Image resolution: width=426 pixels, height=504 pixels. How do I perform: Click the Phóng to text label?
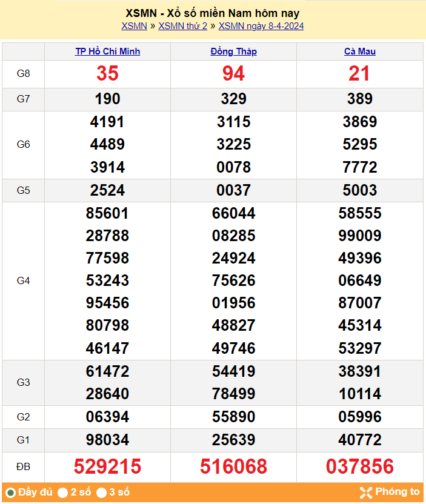pos(398,492)
